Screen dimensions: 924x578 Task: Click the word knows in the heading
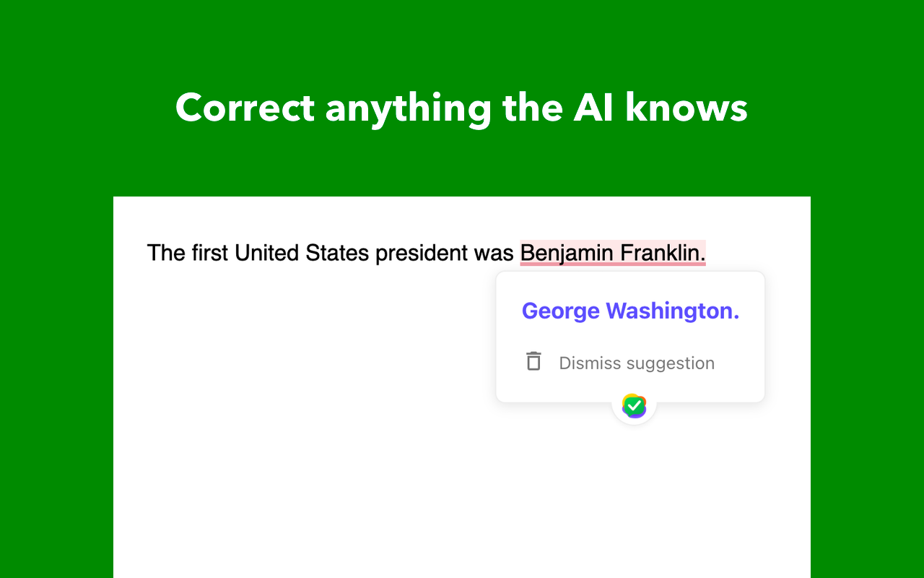coord(686,108)
